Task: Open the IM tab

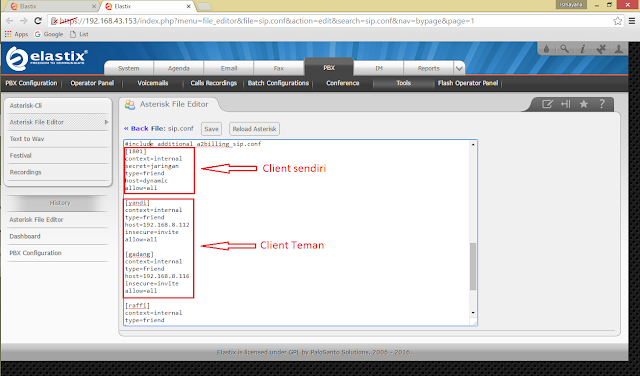Action: [x=379, y=69]
